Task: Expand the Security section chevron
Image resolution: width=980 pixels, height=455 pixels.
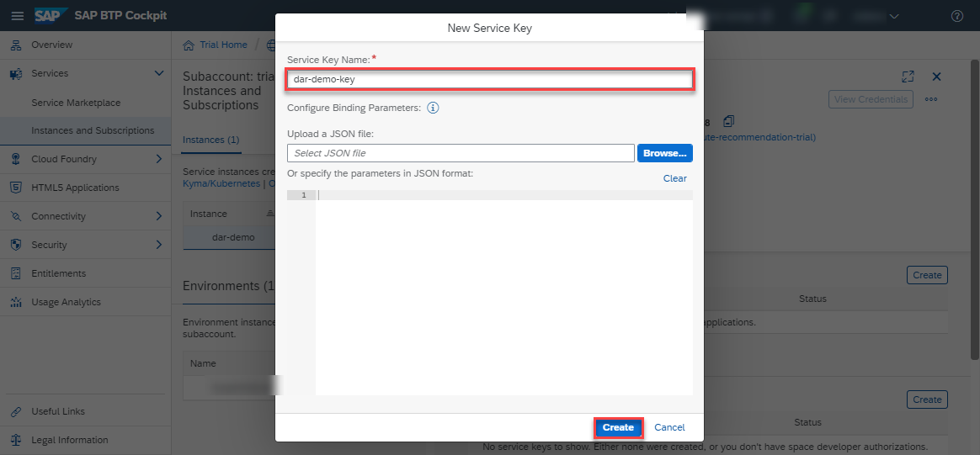Action: (159, 245)
